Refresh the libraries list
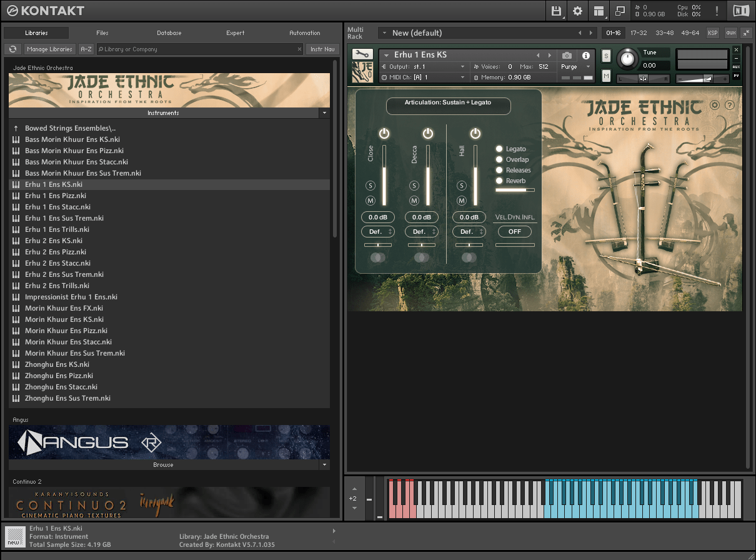This screenshot has height=560, width=756. (x=12, y=49)
